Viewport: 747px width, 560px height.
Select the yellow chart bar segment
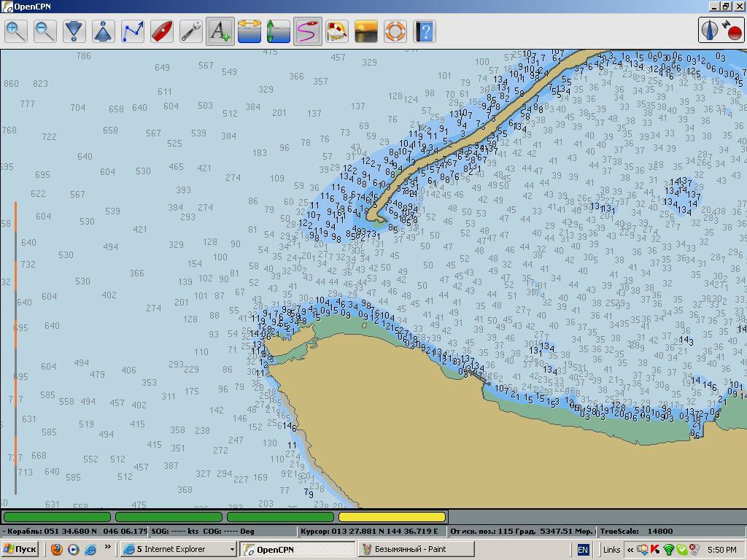point(392,517)
